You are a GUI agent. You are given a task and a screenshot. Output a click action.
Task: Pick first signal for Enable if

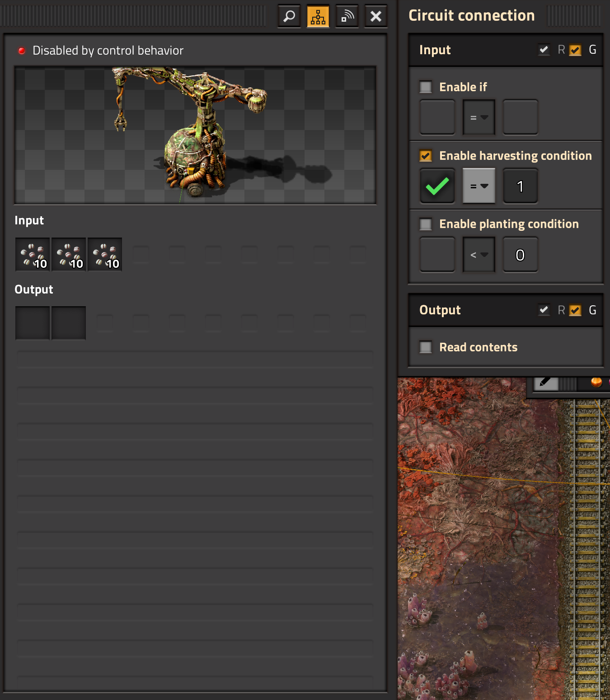coord(437,117)
